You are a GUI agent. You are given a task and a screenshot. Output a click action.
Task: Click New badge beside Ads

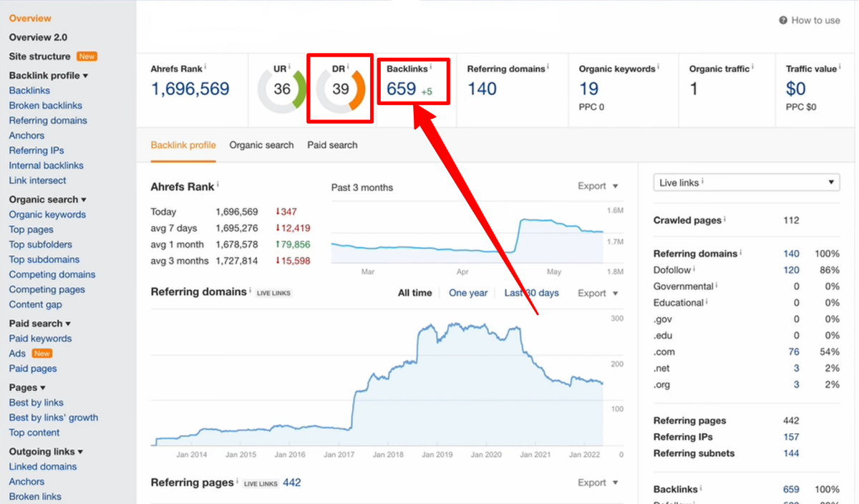42,354
